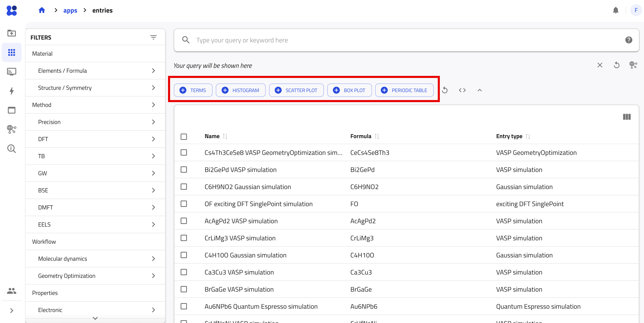
Task: Open the cast screen sidebar icon
Action: pyautogui.click(x=12, y=71)
